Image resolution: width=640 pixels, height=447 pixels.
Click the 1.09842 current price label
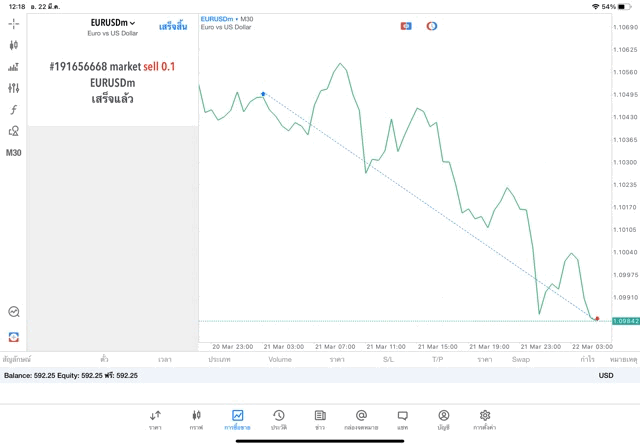coord(625,320)
